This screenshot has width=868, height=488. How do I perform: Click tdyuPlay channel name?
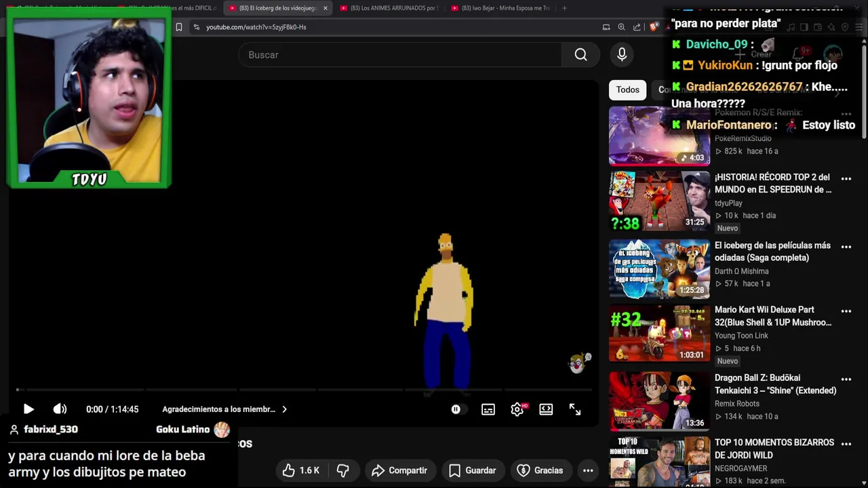(x=728, y=203)
